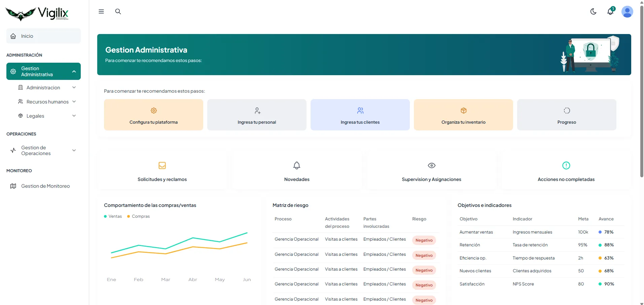Click the Inicio house icon

(x=13, y=36)
